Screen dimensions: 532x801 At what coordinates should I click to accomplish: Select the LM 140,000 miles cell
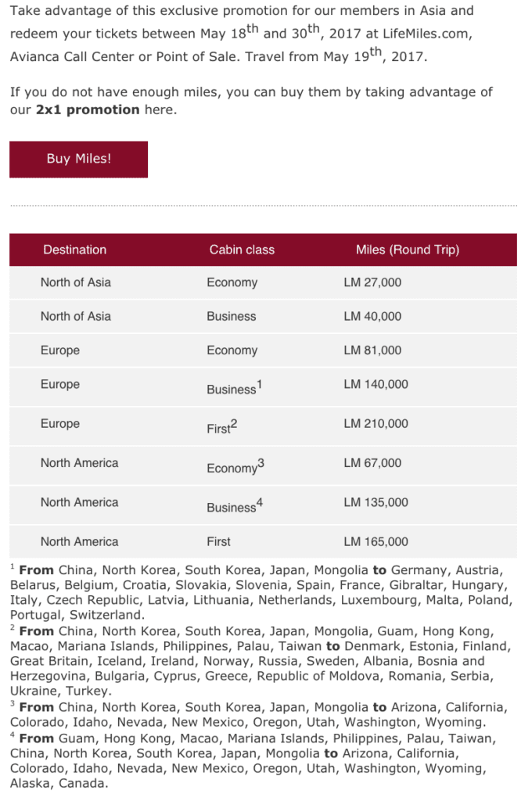[x=376, y=384]
